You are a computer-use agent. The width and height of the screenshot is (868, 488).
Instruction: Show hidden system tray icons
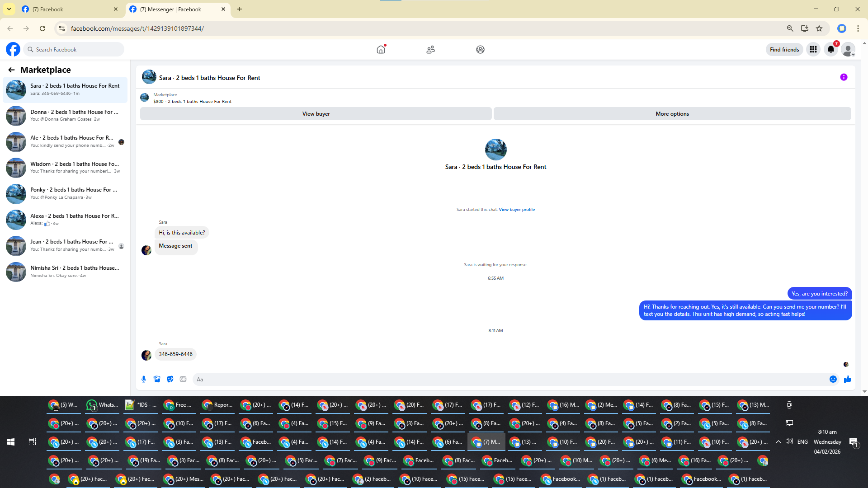[x=778, y=442]
